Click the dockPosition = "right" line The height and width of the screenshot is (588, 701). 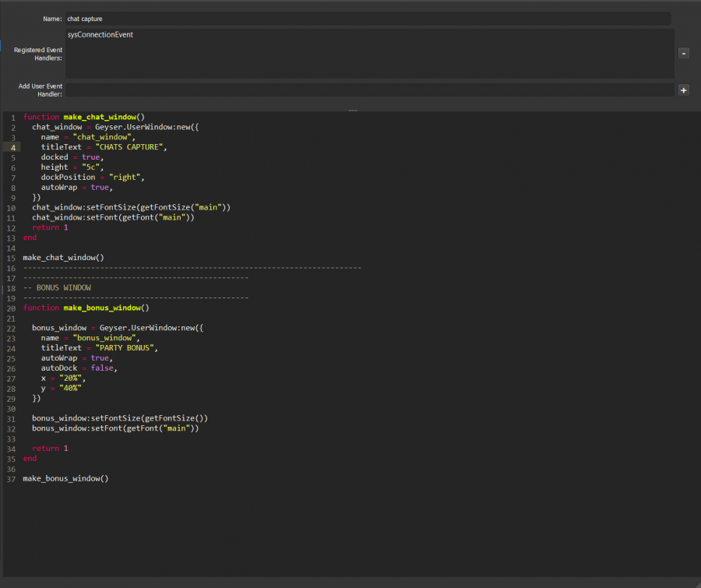point(93,178)
